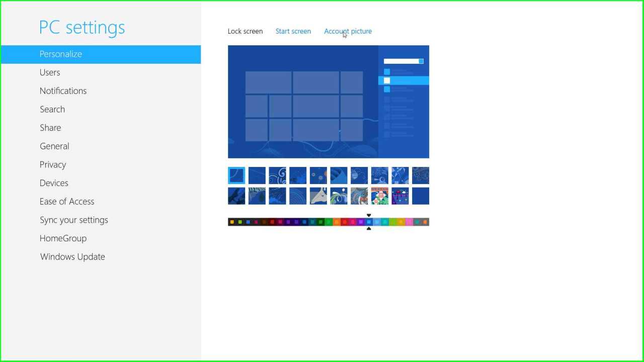Open the Start screen tab

293,31
